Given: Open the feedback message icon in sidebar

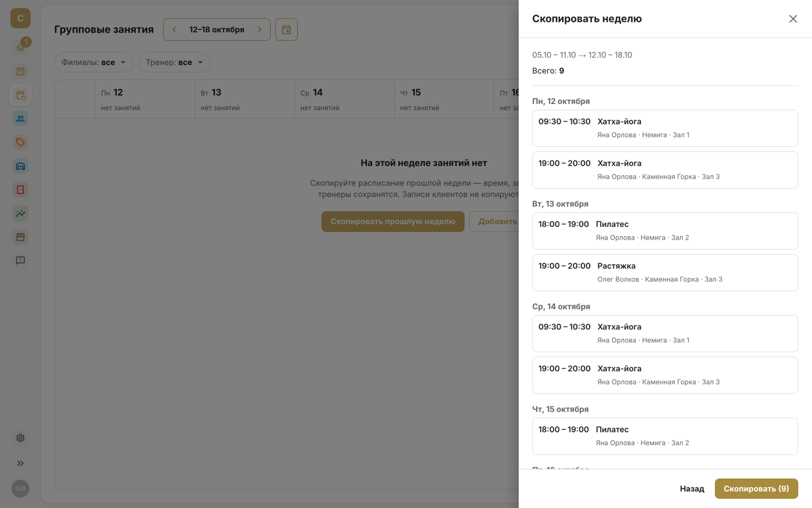Looking at the screenshot, I should pyautogui.click(x=20, y=260).
